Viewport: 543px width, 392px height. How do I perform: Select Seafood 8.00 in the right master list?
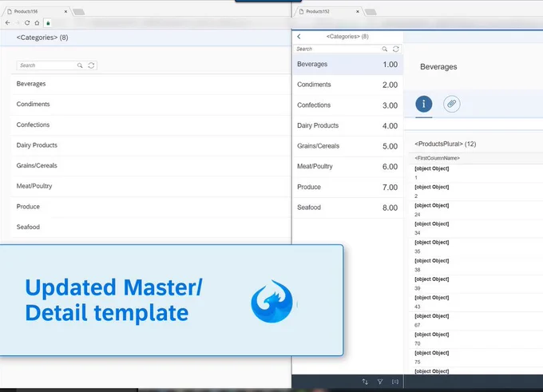coord(348,208)
